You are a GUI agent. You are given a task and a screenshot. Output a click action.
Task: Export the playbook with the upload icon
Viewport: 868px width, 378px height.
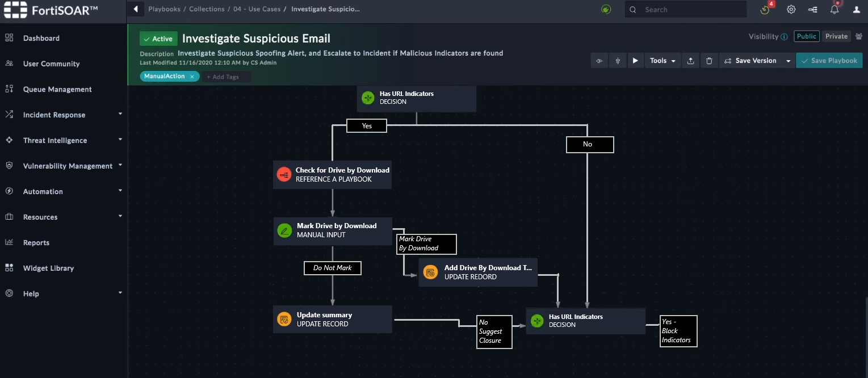690,61
